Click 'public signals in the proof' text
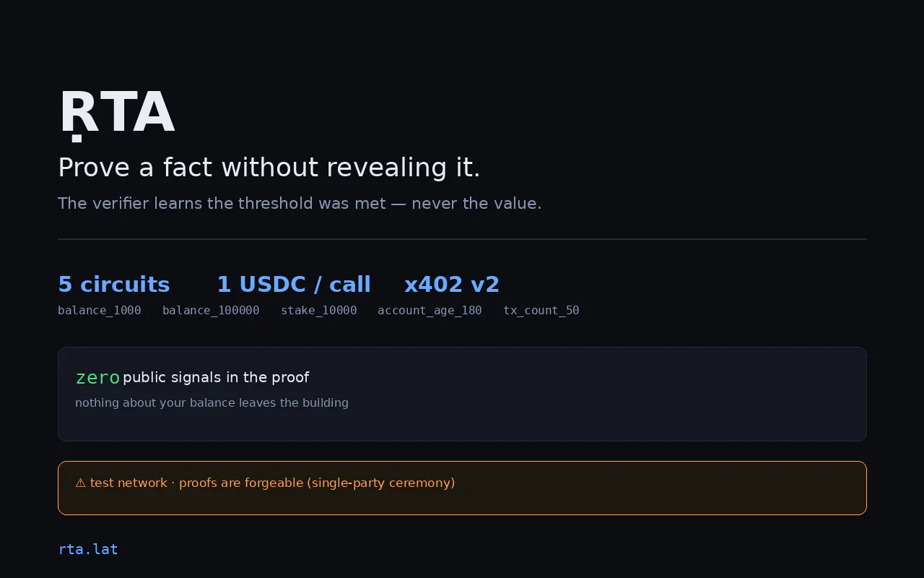This screenshot has width=924, height=578. (x=216, y=378)
